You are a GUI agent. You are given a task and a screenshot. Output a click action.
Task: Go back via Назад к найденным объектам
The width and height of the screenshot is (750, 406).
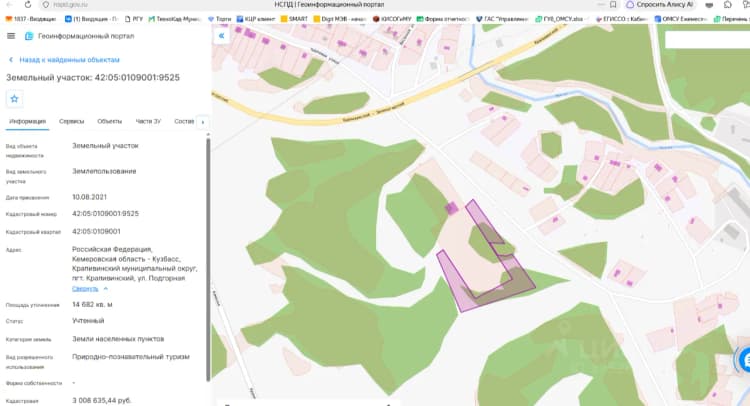[x=69, y=60]
